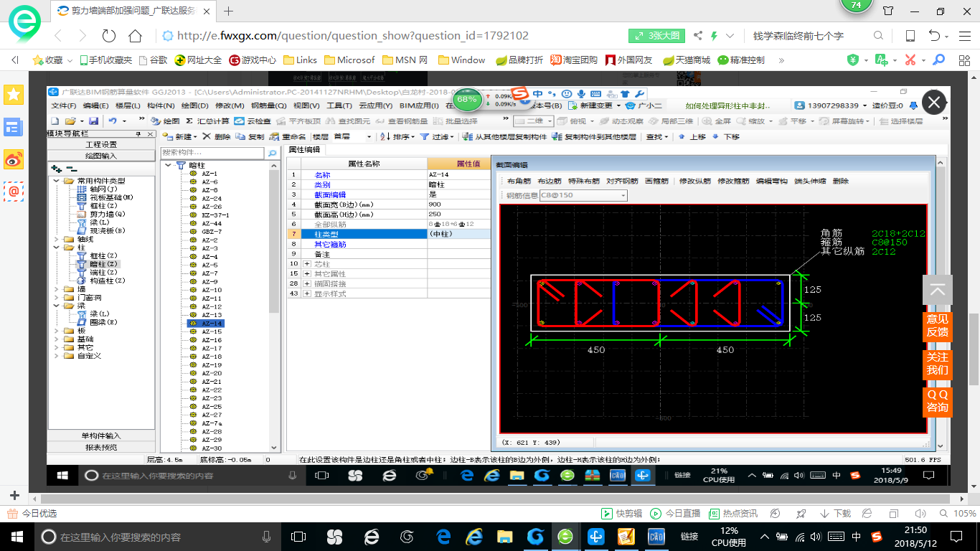Viewport: 980px width, 551px height.
Task: Open the favorites star in the left sidebar
Action: pos(14,94)
